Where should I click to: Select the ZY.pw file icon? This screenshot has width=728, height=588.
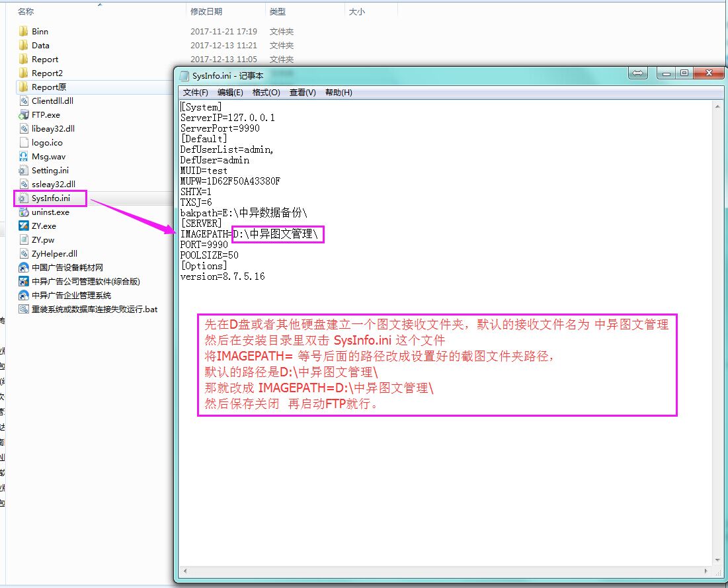pos(24,239)
